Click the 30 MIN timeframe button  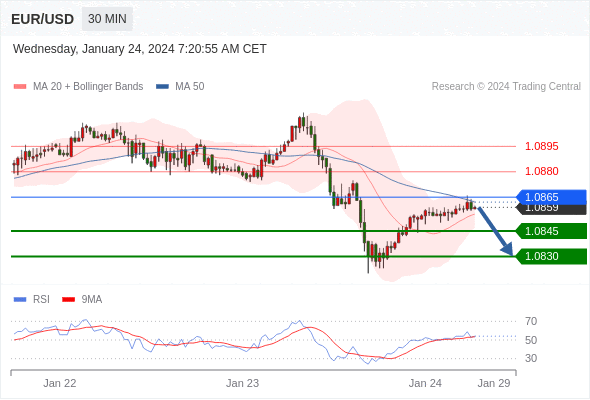(107, 19)
